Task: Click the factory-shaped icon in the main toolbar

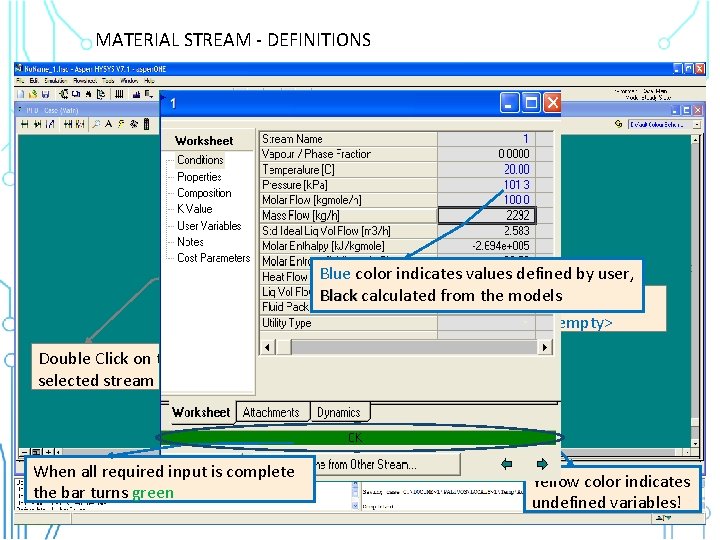Action: click(x=136, y=94)
